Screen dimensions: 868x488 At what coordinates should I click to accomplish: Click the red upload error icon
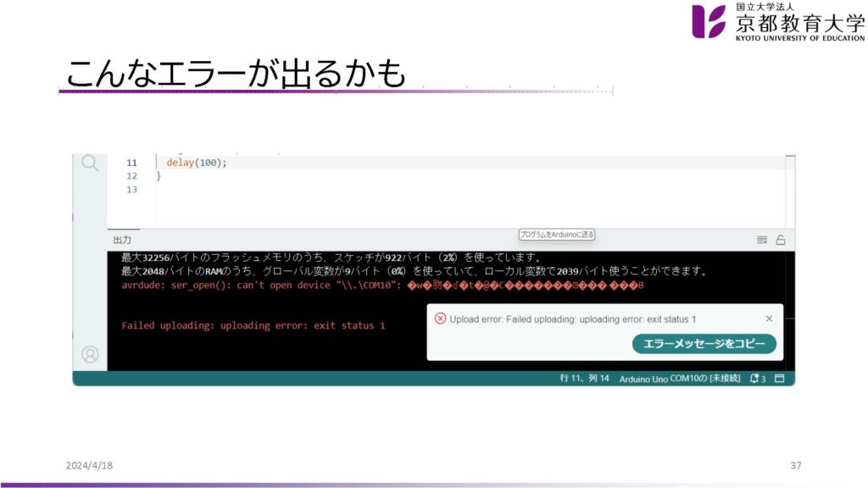pyautogui.click(x=440, y=319)
